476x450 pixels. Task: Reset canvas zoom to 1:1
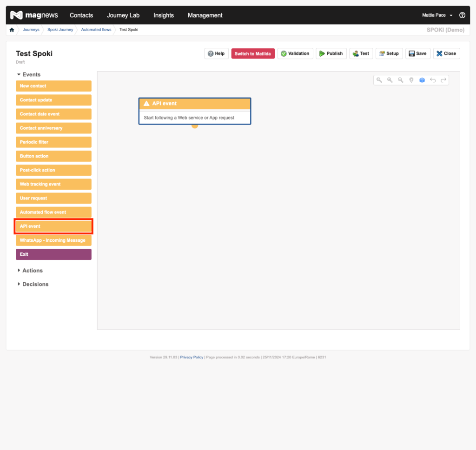tap(379, 80)
